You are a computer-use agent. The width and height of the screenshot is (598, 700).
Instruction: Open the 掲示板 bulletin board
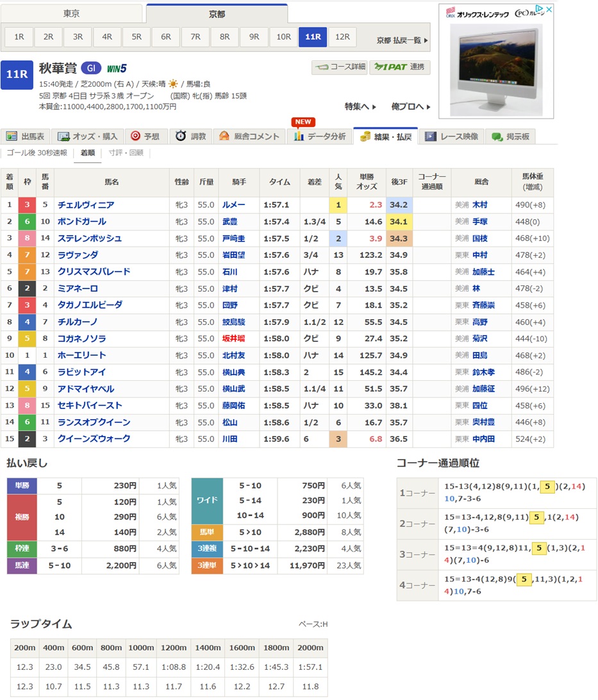(x=511, y=136)
